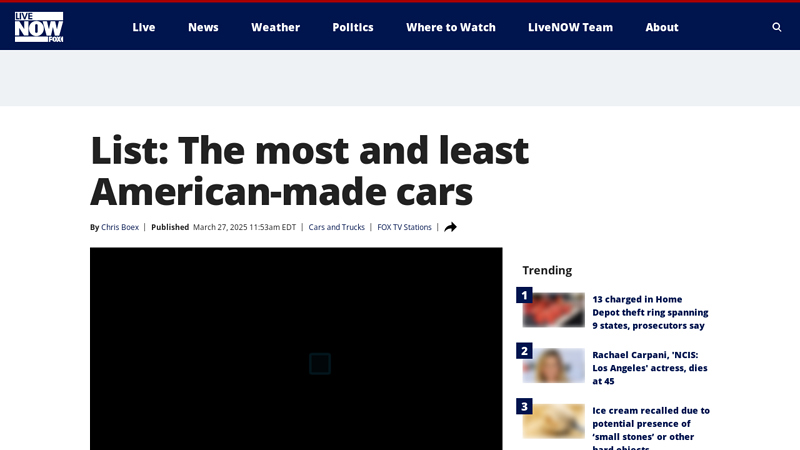800x450 pixels.
Task: Click the video player area
Action: tap(296, 349)
